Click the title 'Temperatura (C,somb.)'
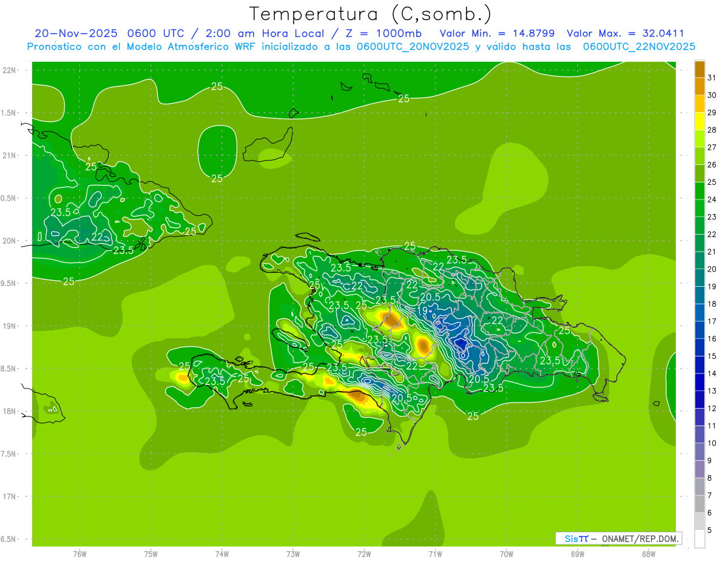Screen dimensions: 728x562 point(371,14)
